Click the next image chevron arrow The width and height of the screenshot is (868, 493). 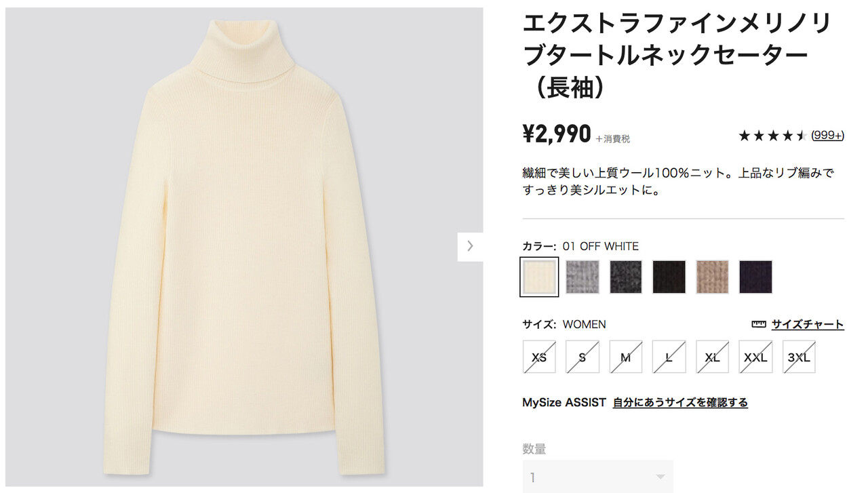470,246
